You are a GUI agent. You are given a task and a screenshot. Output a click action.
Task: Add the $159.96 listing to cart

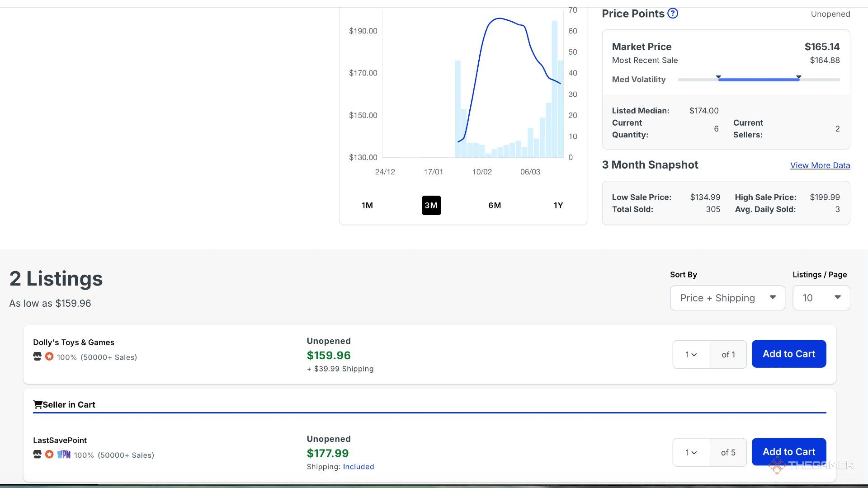[788, 354]
